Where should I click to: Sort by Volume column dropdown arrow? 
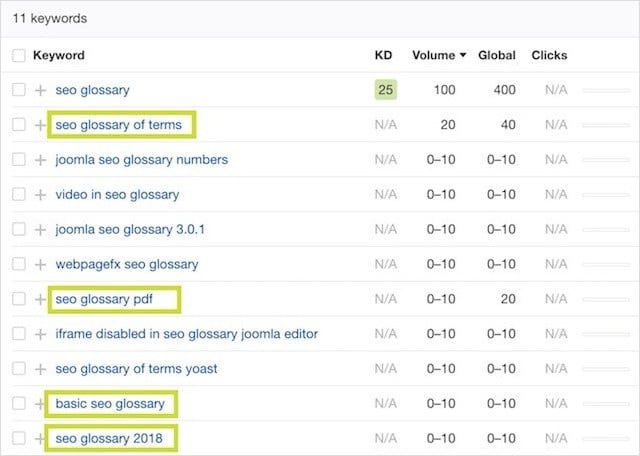point(462,56)
